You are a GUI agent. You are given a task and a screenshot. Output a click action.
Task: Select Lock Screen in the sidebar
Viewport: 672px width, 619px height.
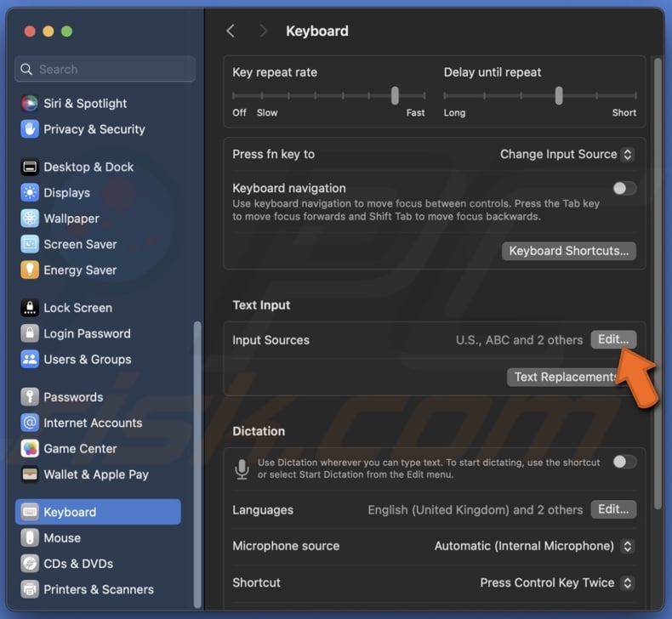pos(77,308)
